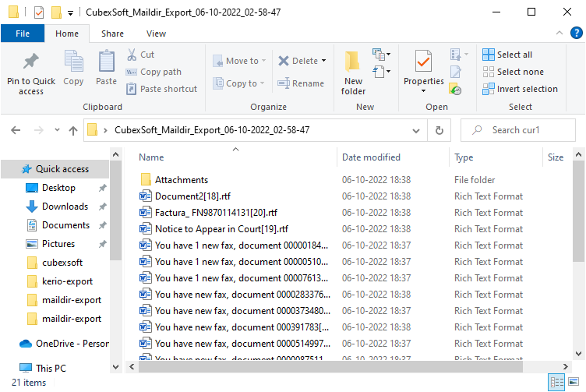
Task: Click Copy path in the ribbon
Action: [x=154, y=72]
